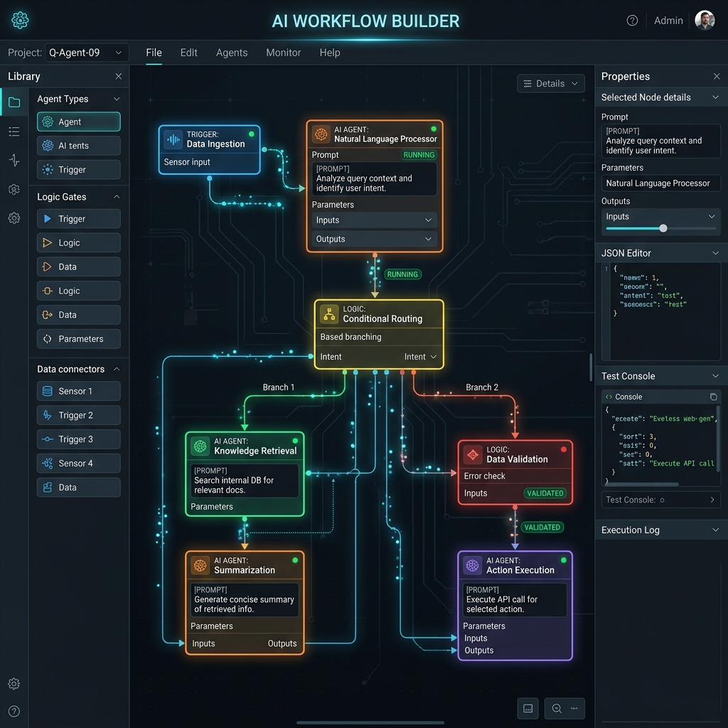Click the Action Execution node icon

click(472, 565)
